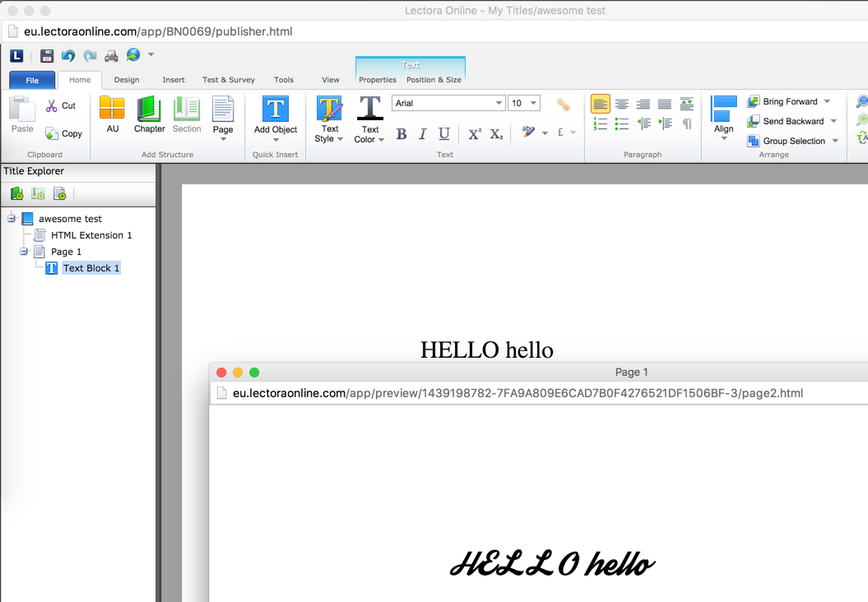
Task: Collapse the Page 1 tree node
Action: coord(24,252)
